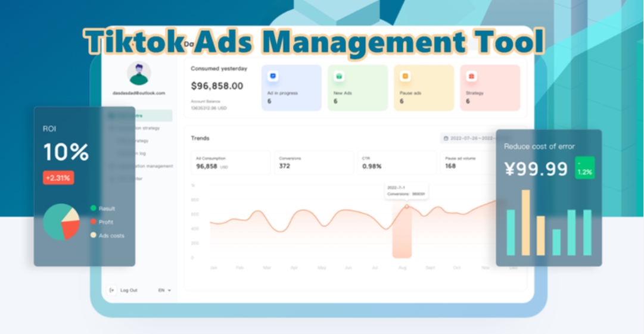Click the chart tooltip showing Conversions

(x=407, y=191)
